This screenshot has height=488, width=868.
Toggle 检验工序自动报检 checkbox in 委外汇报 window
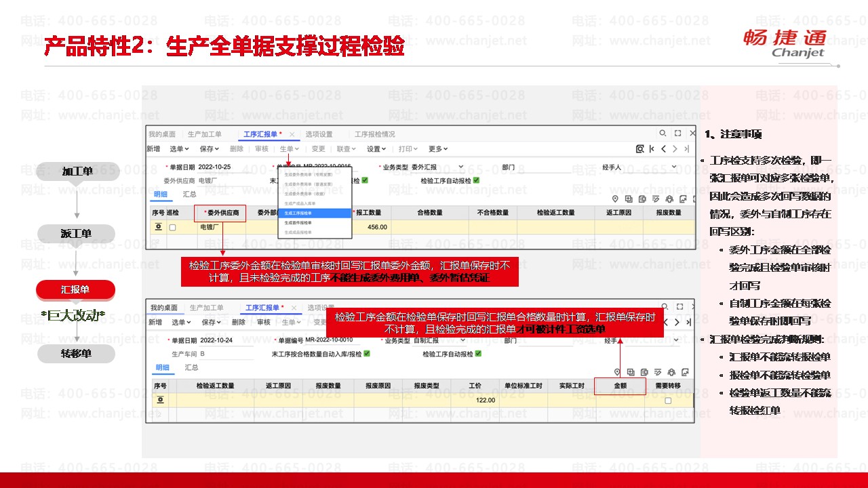(476, 180)
